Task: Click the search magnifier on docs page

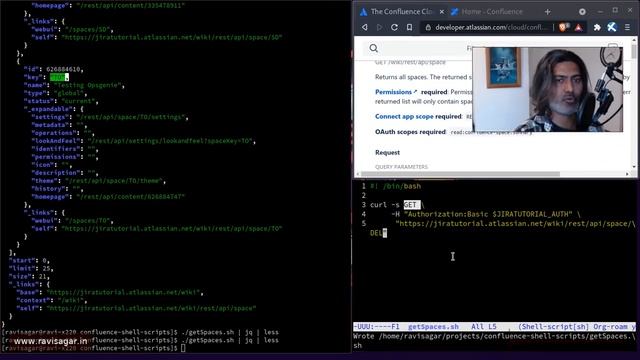Action: 373,48
